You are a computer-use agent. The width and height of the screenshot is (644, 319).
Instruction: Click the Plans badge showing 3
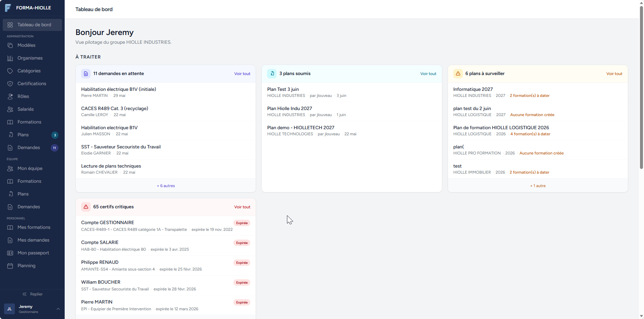(55, 135)
